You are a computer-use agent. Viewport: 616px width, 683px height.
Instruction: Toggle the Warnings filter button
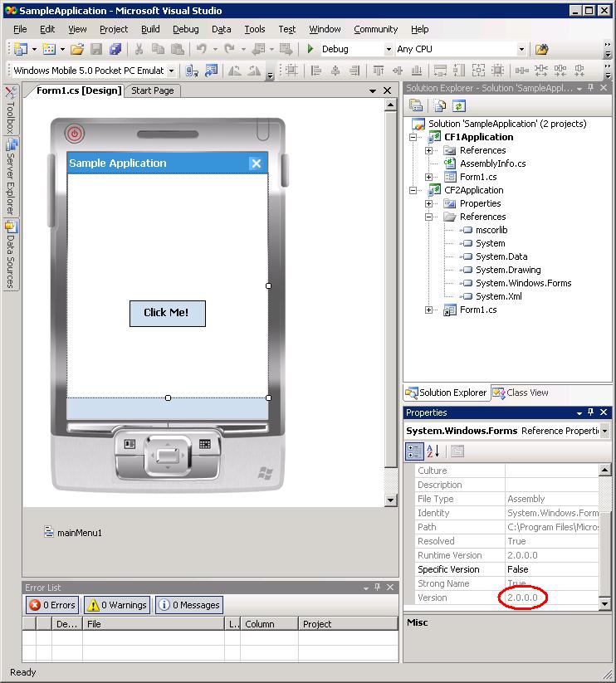tap(117, 605)
